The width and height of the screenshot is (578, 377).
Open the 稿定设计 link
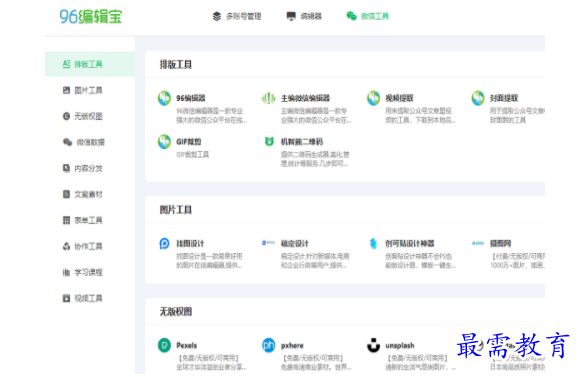[295, 244]
